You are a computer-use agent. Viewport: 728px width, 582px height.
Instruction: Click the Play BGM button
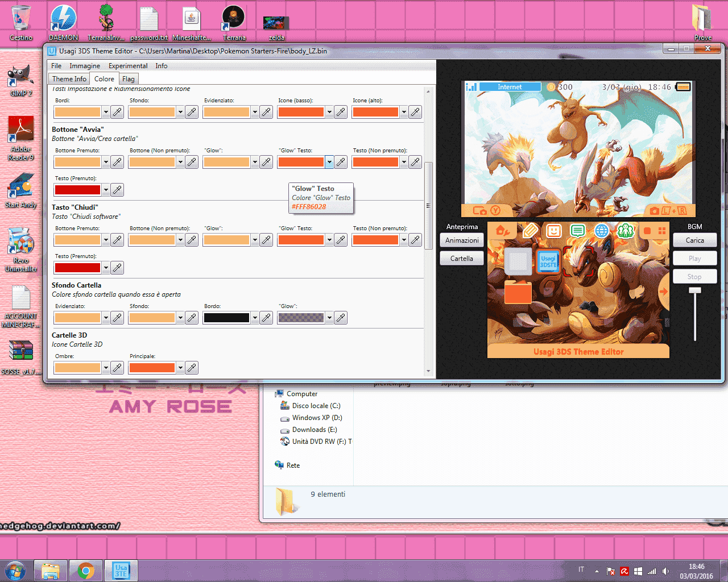point(694,259)
